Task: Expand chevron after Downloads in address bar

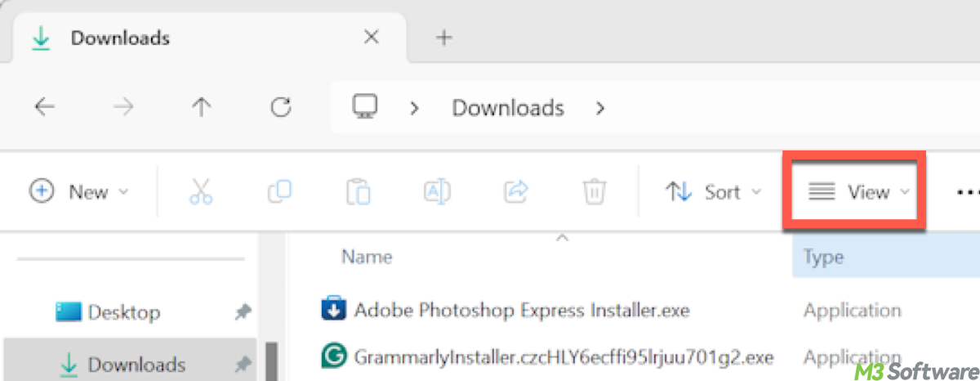Action: coord(600,108)
